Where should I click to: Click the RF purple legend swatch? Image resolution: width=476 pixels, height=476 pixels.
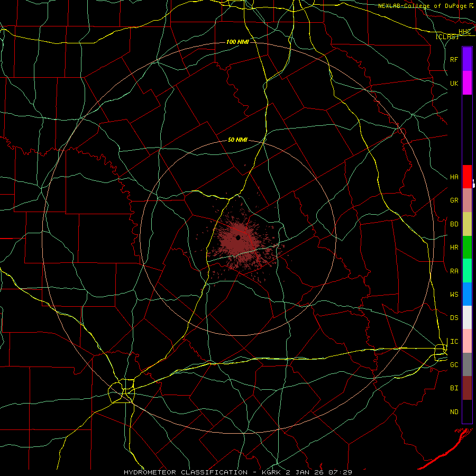[467, 59]
